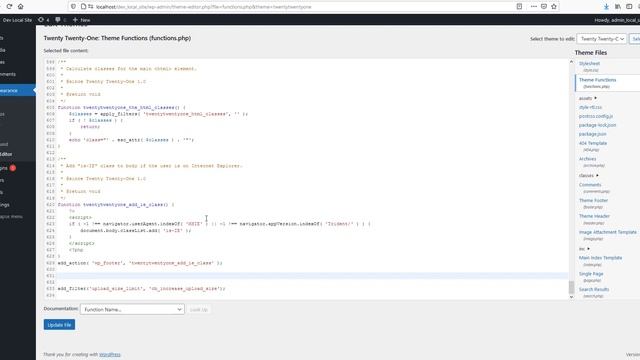Open the Main Index Template file
The height and width of the screenshot is (360, 640).
600,258
